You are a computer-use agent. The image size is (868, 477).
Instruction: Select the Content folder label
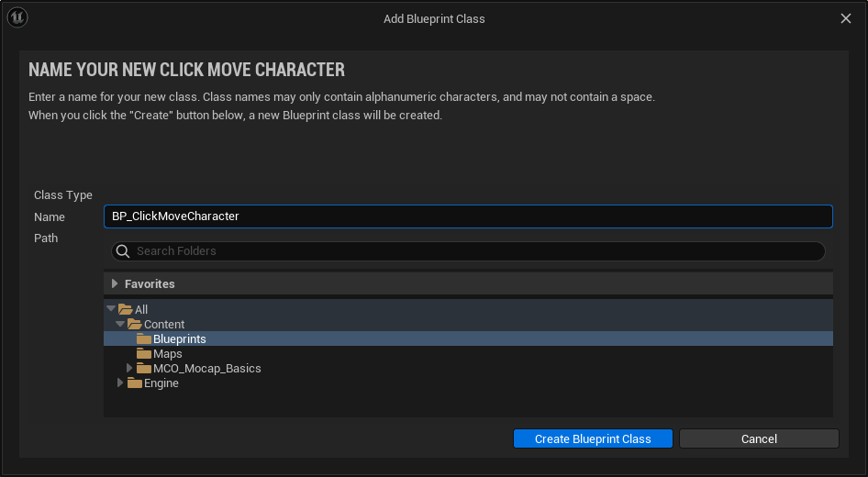(x=164, y=325)
